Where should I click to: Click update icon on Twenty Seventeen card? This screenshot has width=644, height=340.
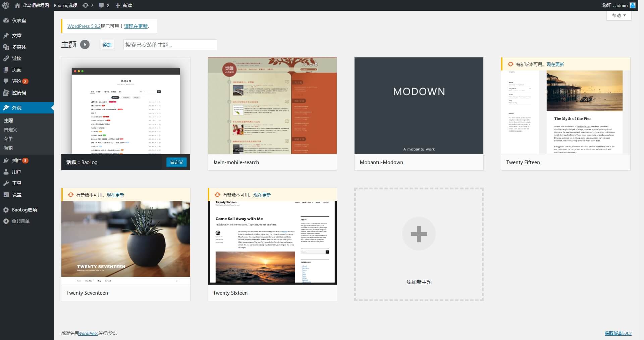click(70, 195)
